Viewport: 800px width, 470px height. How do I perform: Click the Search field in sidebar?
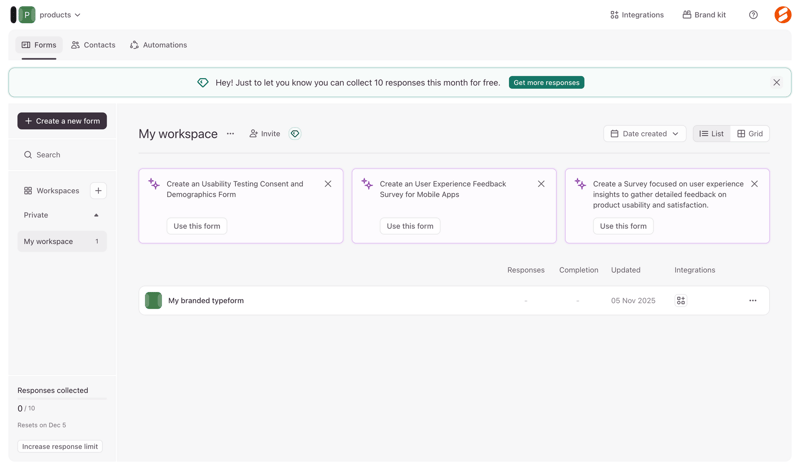click(62, 155)
